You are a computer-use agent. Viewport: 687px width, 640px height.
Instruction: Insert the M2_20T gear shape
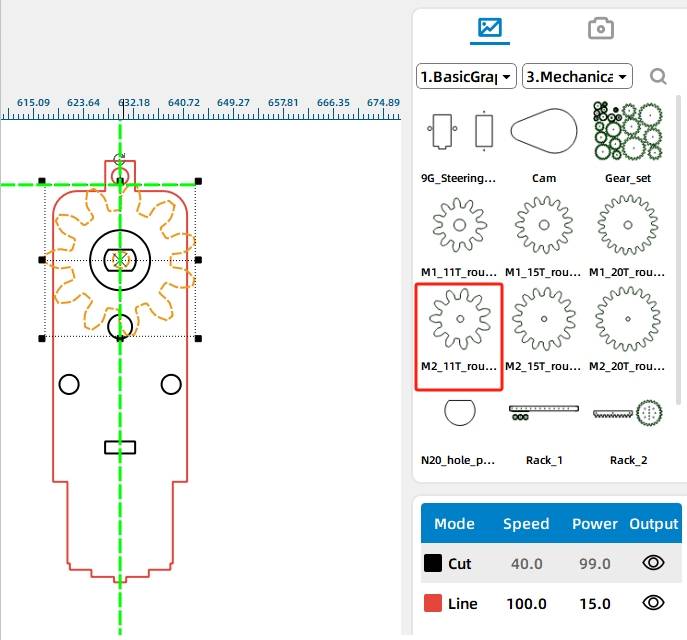[628, 322]
